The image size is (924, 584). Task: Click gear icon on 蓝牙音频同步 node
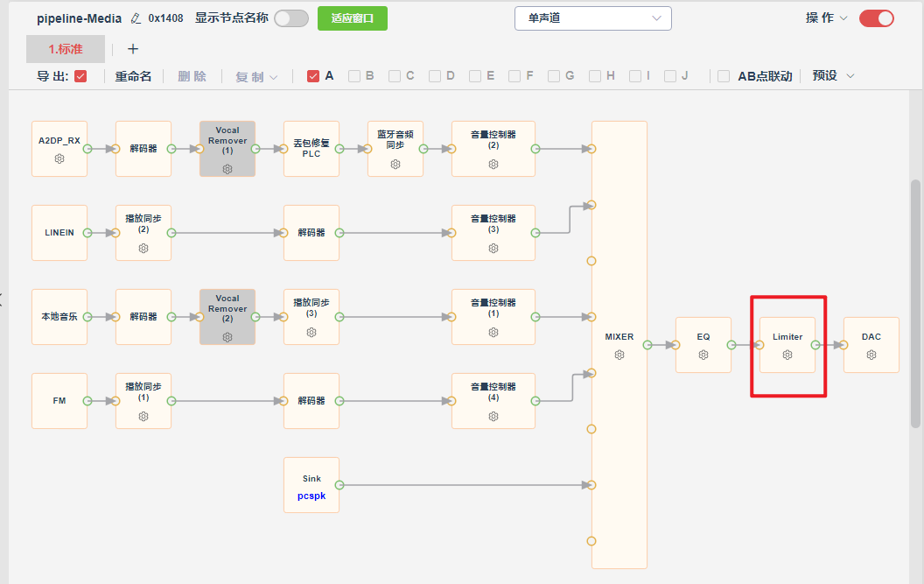395,164
